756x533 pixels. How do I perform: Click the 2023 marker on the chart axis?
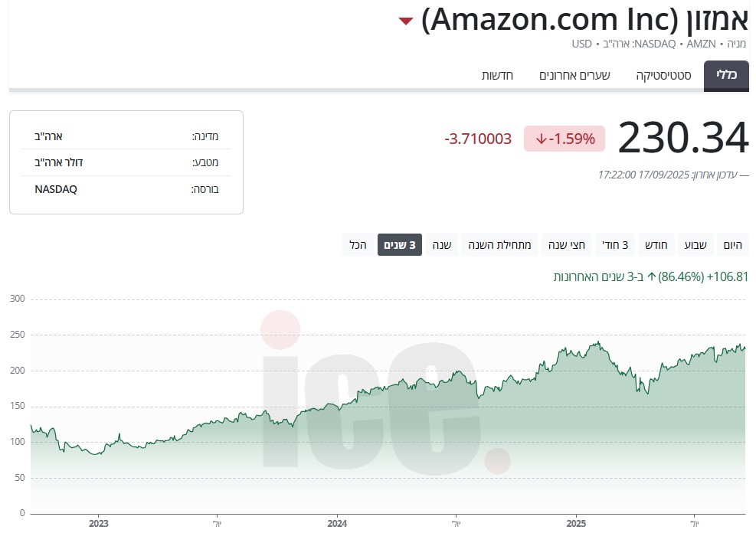[x=99, y=524]
